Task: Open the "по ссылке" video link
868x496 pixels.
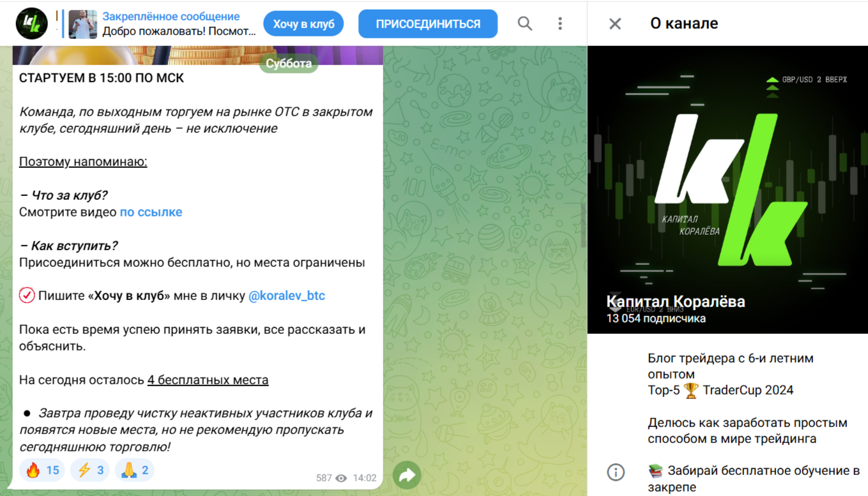Action: pos(151,213)
